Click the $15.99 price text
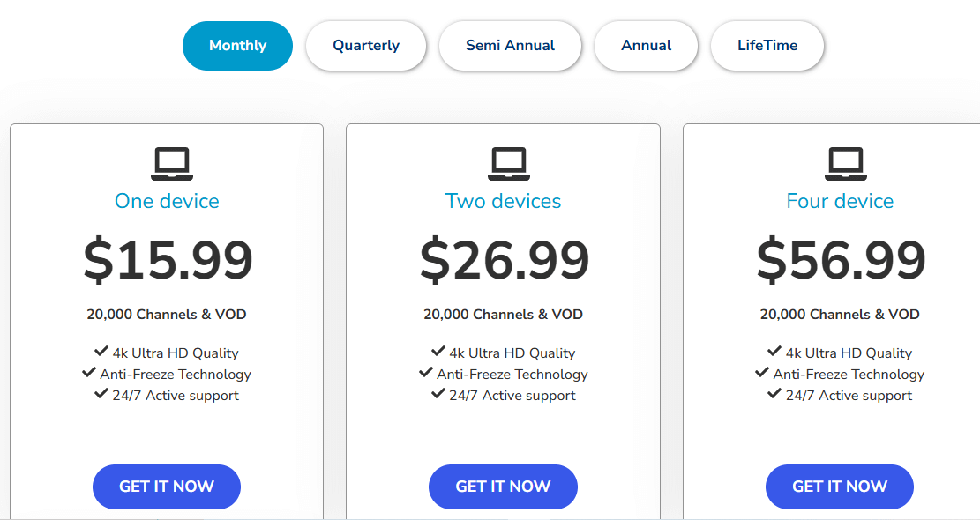Viewport: 980px width, 520px height. pyautogui.click(x=167, y=260)
